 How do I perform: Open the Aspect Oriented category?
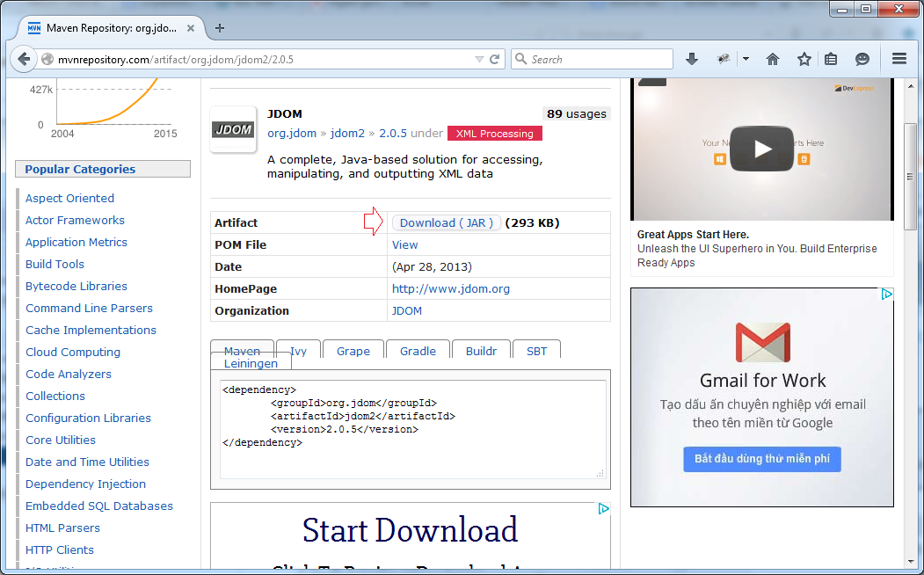[x=69, y=198]
